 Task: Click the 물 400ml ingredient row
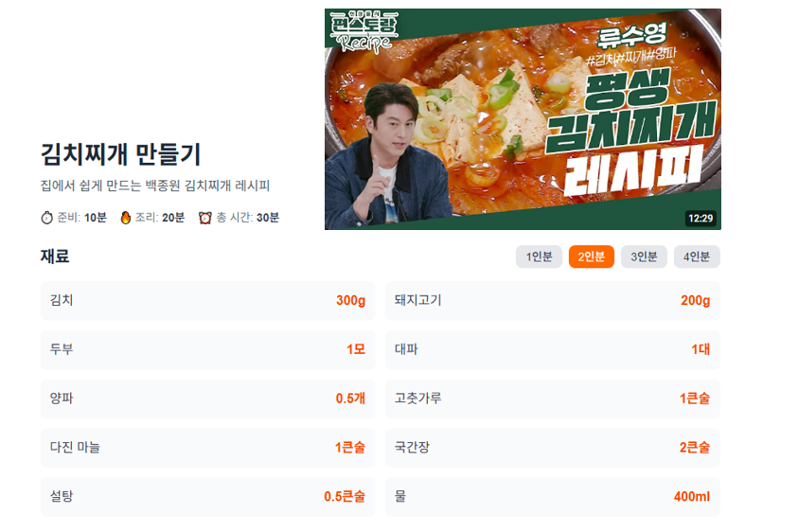coord(553,497)
